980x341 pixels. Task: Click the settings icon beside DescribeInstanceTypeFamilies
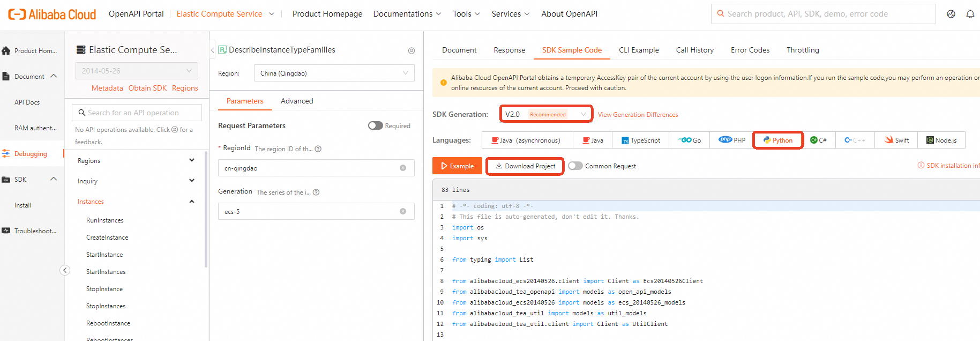tap(412, 50)
